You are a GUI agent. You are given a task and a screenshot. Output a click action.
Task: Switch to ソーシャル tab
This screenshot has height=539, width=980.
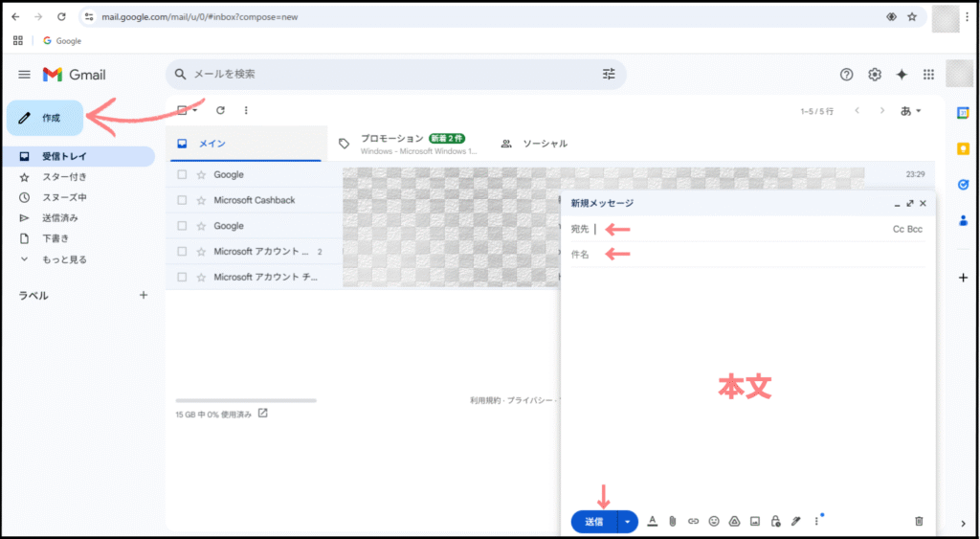tap(534, 144)
